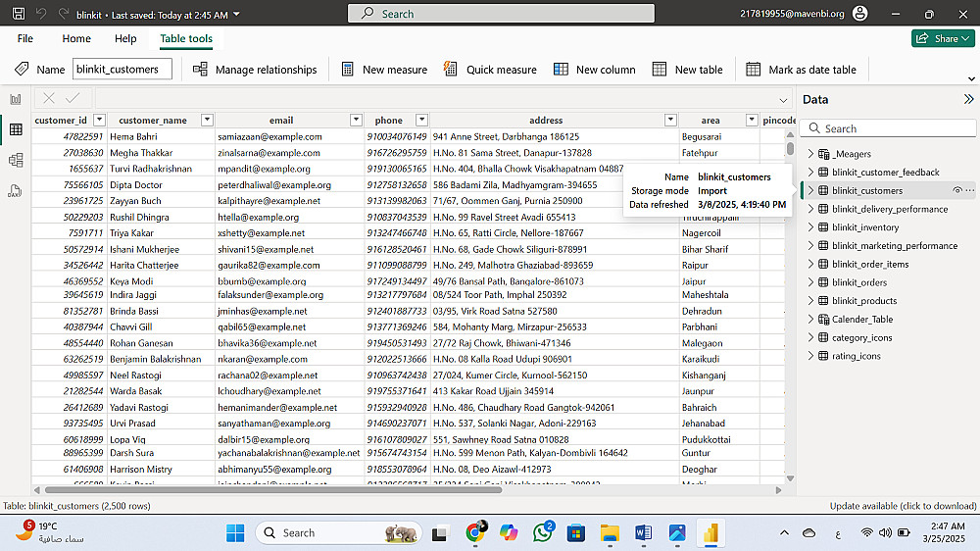
Task: Select blinkit_inventory table in Data pane
Action: coord(865,227)
